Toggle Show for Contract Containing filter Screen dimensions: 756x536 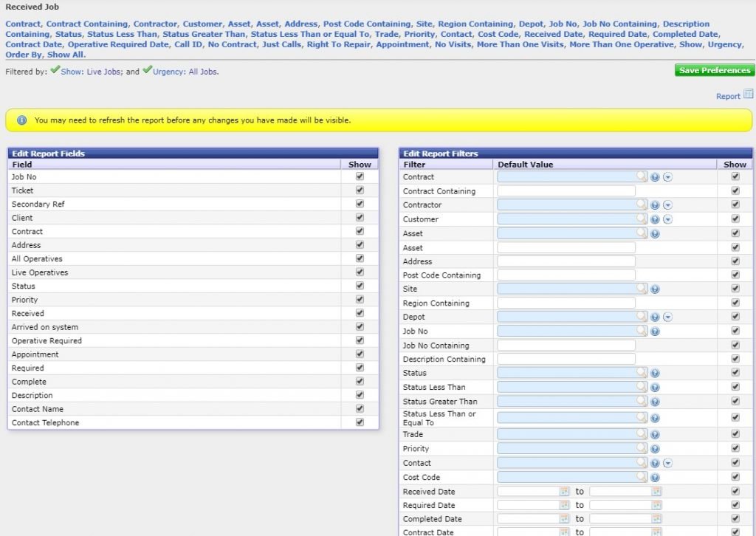coord(735,190)
